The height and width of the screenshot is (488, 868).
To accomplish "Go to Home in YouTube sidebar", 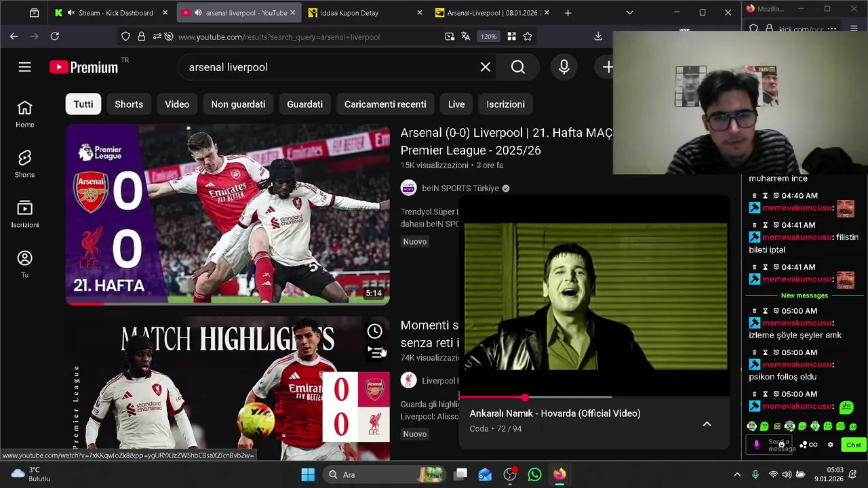I will click(25, 115).
